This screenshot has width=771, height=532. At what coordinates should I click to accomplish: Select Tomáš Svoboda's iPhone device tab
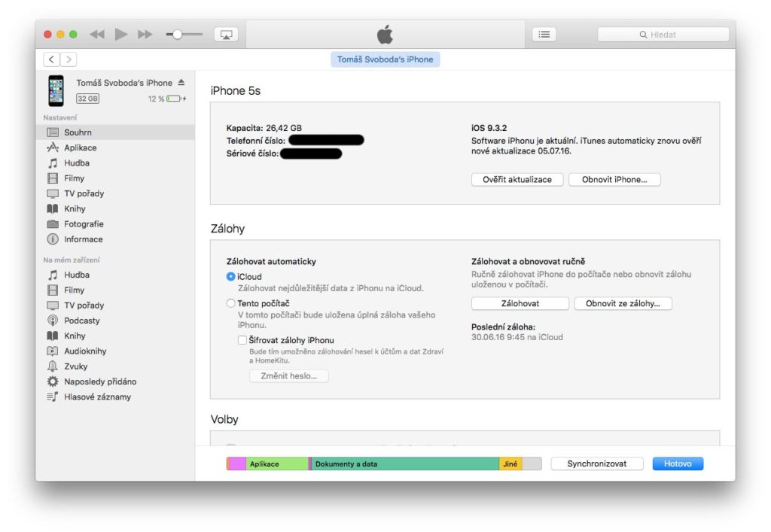385,59
